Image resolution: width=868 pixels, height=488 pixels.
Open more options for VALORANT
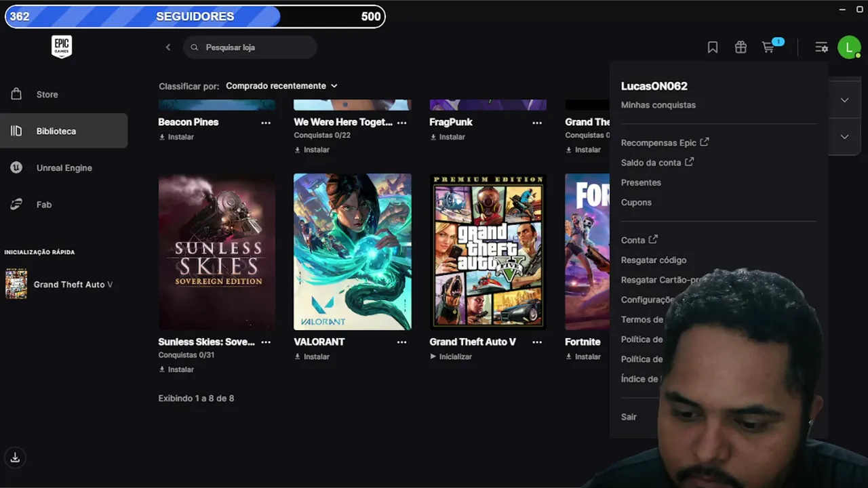click(x=401, y=342)
